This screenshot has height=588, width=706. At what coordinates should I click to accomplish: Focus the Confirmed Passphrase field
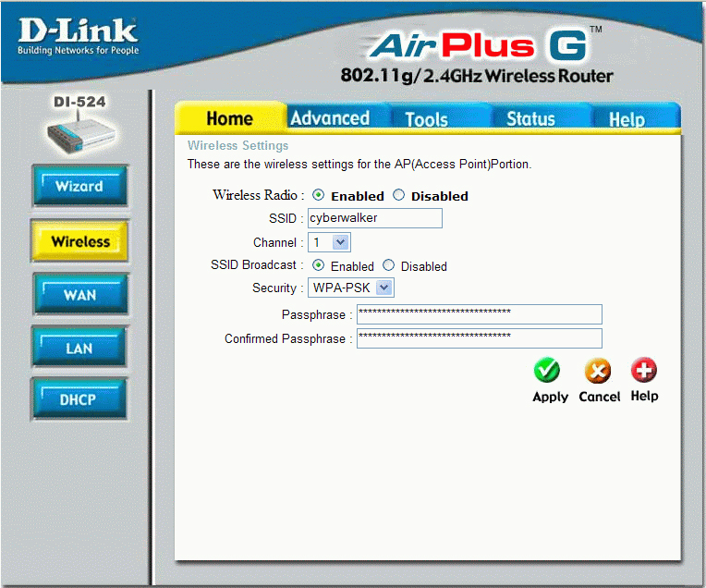479,338
